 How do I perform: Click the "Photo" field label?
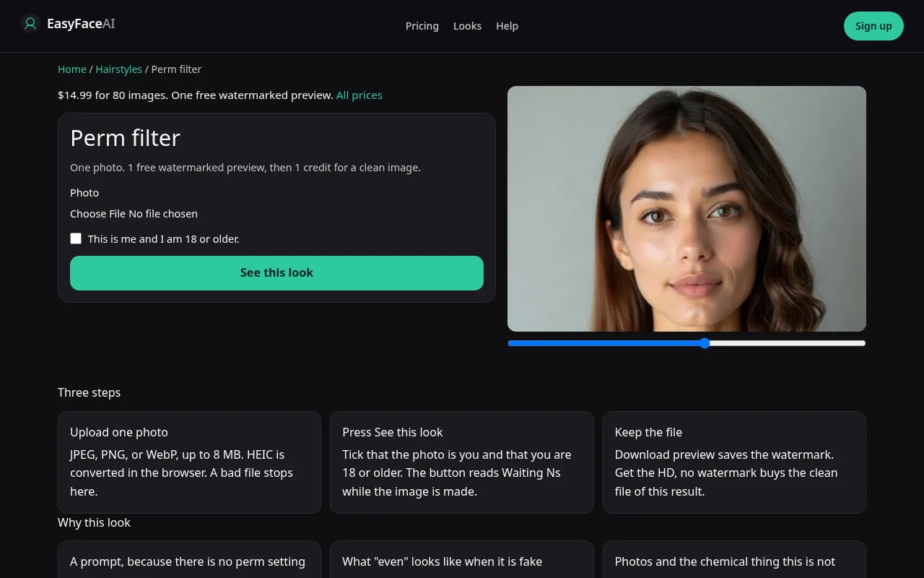coord(84,193)
